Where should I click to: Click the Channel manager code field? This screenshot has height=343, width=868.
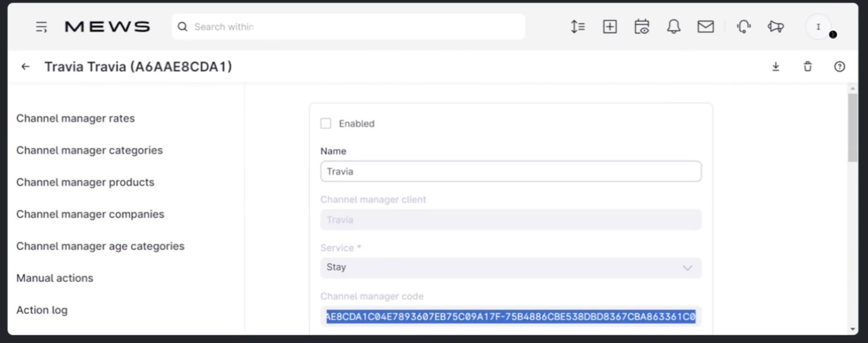510,316
